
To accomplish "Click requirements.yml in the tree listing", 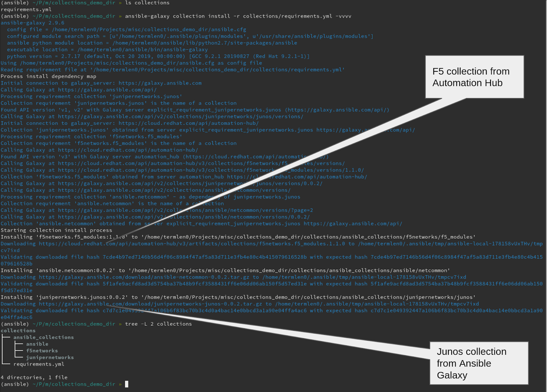I will pyautogui.click(x=38, y=364).
